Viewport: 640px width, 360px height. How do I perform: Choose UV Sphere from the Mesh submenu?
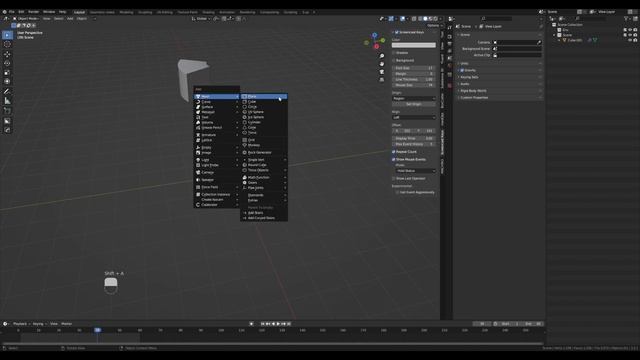264,112
